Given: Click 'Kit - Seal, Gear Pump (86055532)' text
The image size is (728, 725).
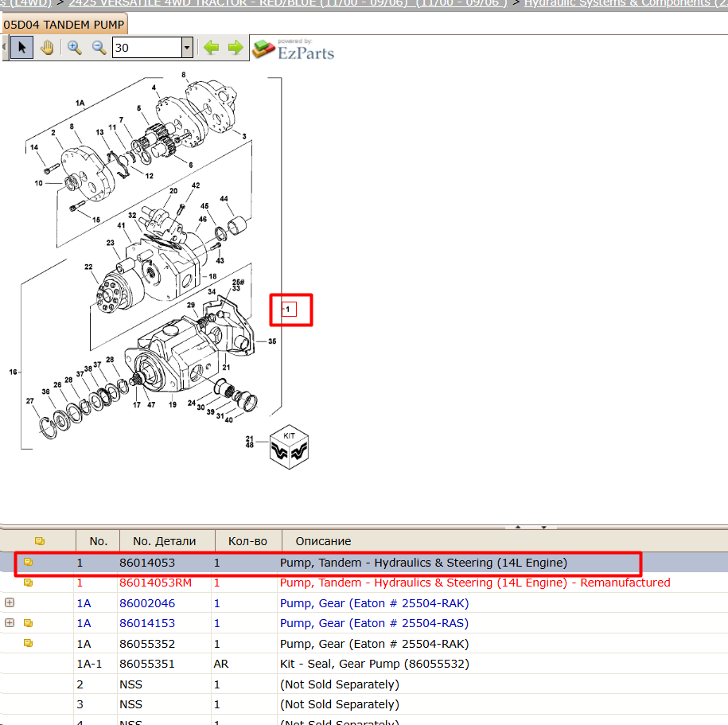Looking at the screenshot, I should (375, 664).
